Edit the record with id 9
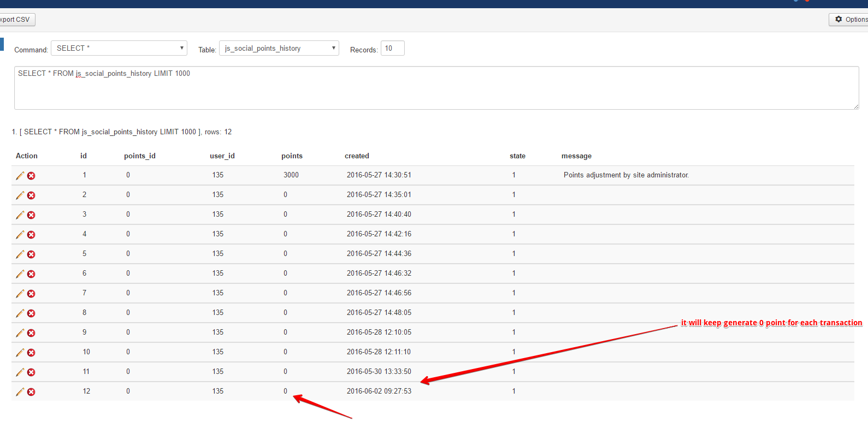This screenshot has height=428, width=868. [20, 333]
